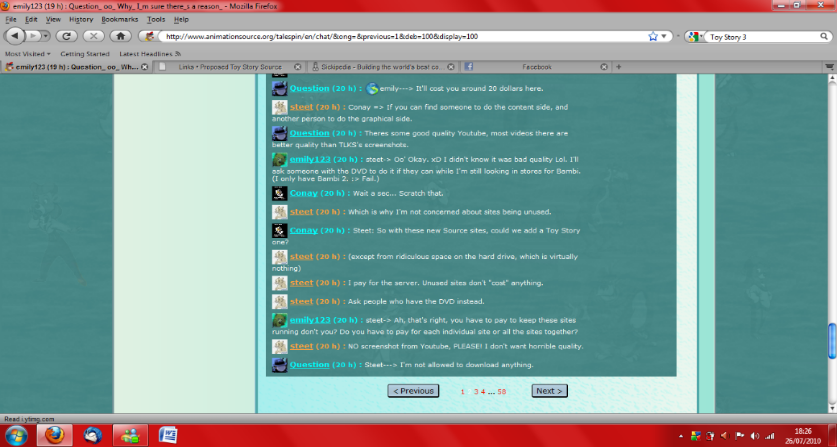The width and height of the screenshot is (837, 447).
Task: Click Conay's avatar beside the 'Steet: So with' message
Action: (x=280, y=231)
